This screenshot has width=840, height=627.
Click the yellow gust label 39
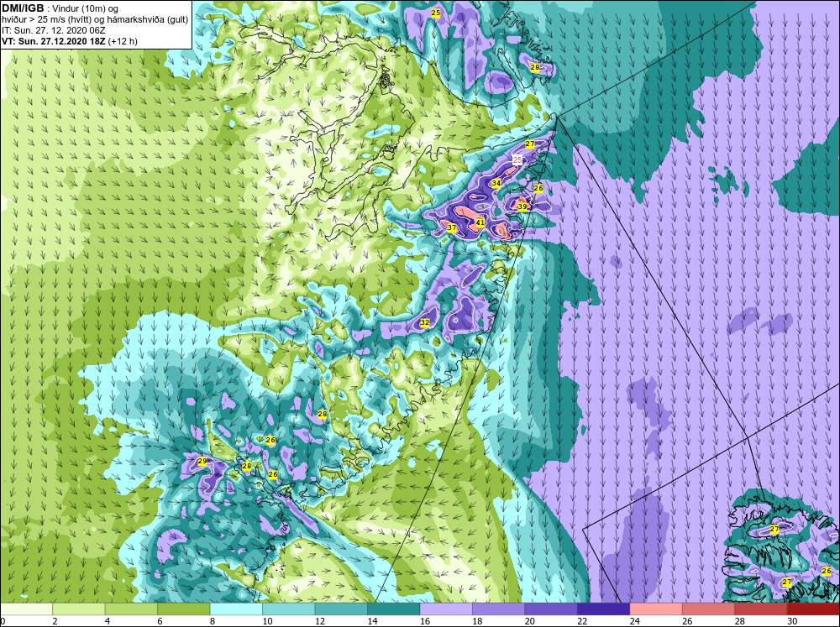tap(522, 206)
